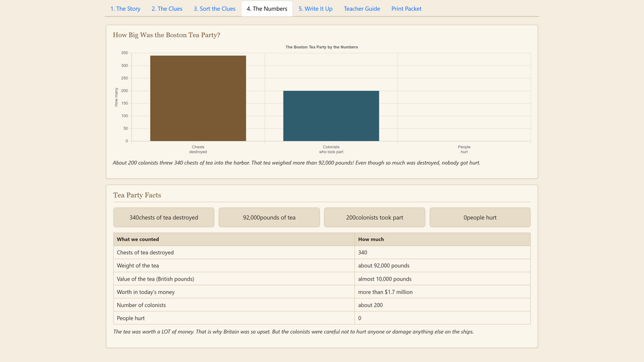The width and height of the screenshot is (644, 362).
Task: Select the Worth in today's money row
Action: click(x=322, y=292)
